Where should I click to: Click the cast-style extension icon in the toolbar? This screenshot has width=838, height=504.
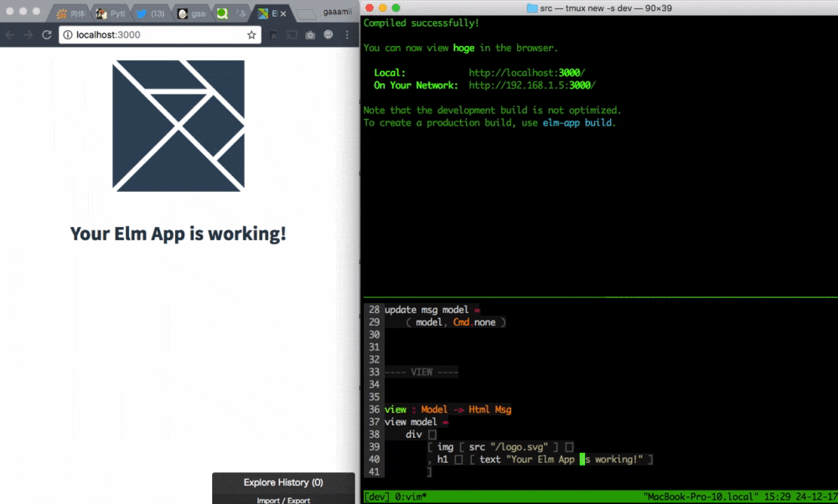pos(292,34)
